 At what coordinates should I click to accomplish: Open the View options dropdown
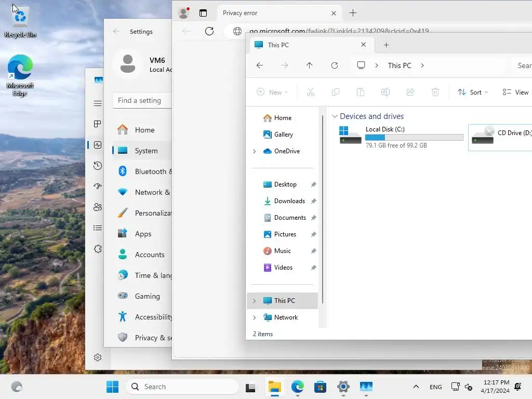coord(515,92)
